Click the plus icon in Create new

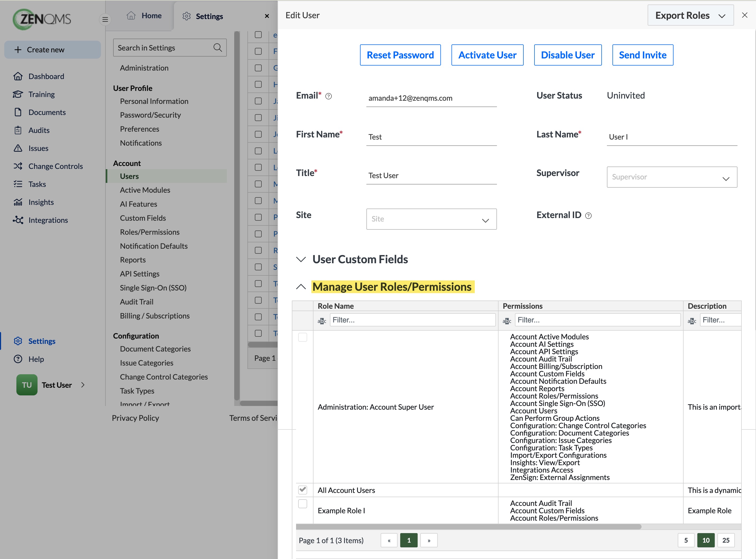(18, 49)
